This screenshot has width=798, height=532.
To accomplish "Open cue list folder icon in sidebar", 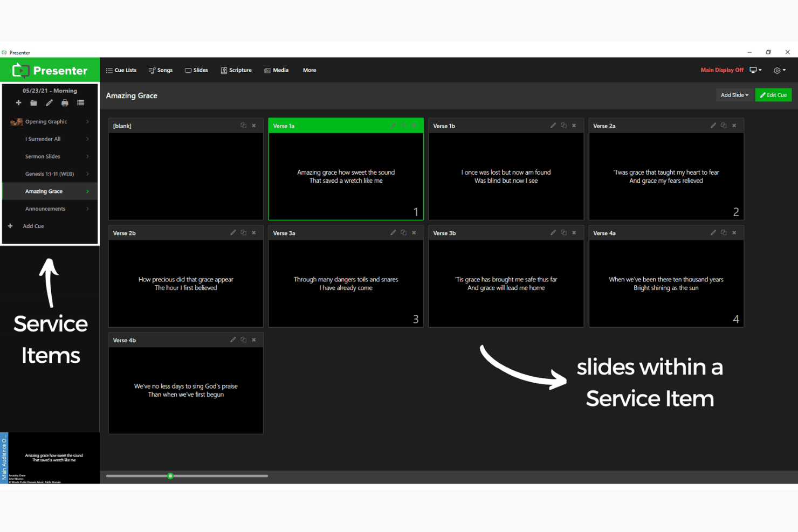I will [x=33, y=102].
